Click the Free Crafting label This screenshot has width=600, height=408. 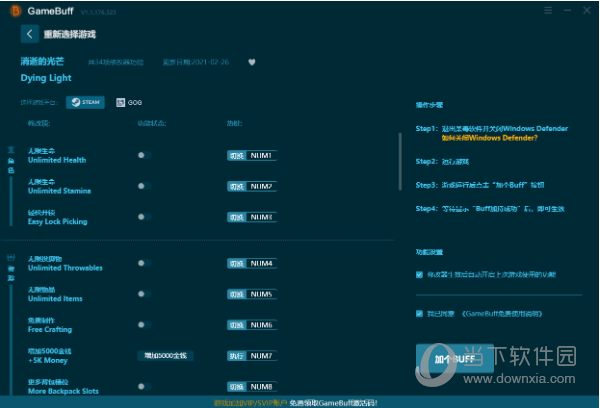pyautogui.click(x=50, y=330)
